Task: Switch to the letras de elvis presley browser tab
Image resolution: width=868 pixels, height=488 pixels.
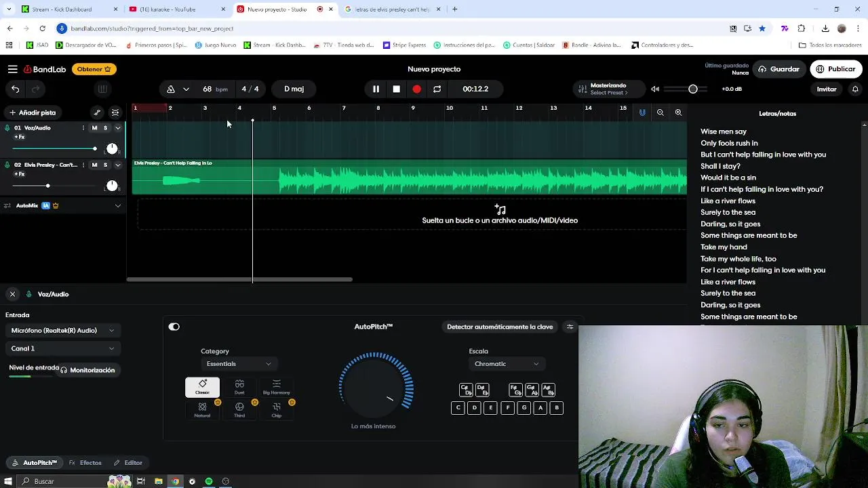Action: (x=393, y=9)
